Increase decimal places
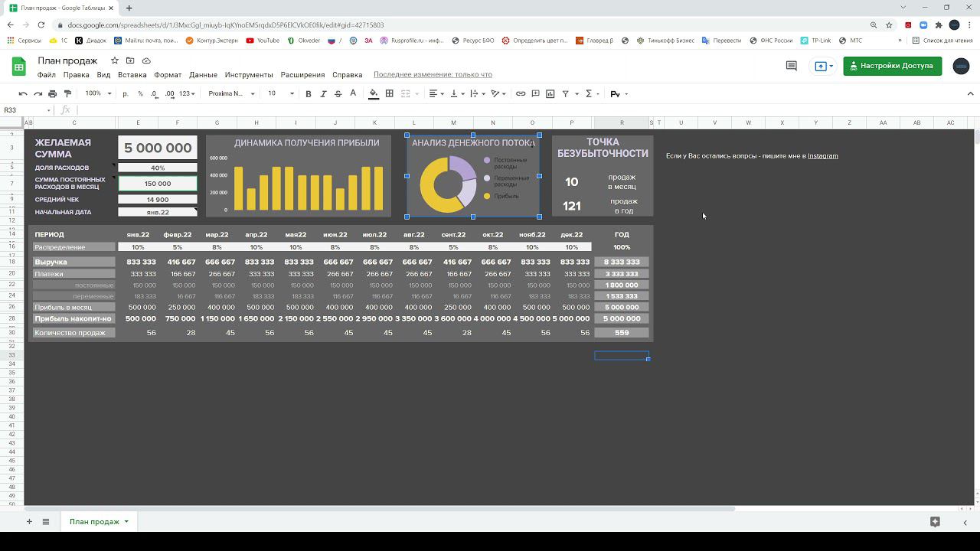 tap(169, 93)
